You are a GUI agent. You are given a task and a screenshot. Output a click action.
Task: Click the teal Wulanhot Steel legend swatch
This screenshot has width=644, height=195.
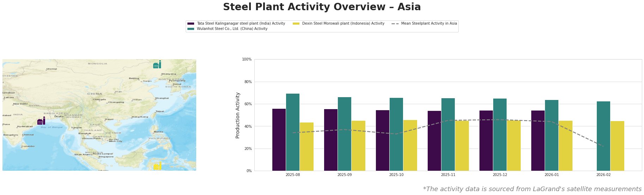coord(191,29)
